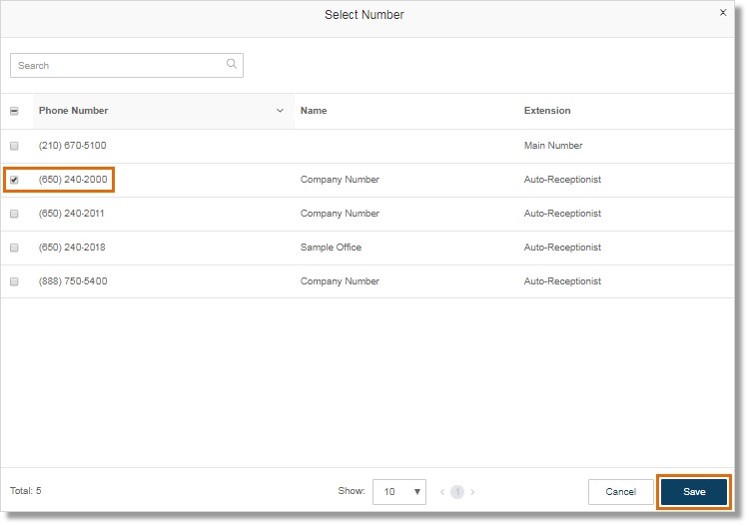This screenshot has height=526, width=749.
Task: Select the (210) 670-5100 phone number text
Action: [73, 145]
